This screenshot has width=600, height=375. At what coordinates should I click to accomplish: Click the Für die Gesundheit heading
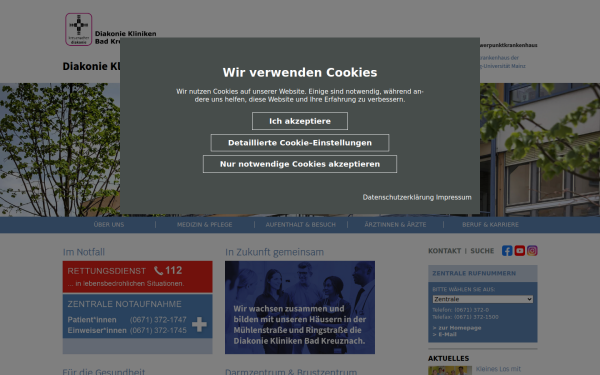coord(104,372)
